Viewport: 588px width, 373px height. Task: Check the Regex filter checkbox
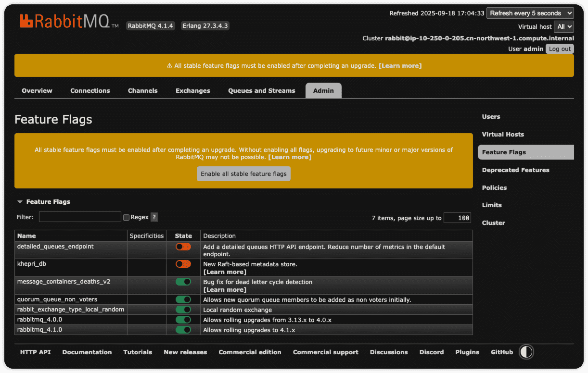coord(127,217)
